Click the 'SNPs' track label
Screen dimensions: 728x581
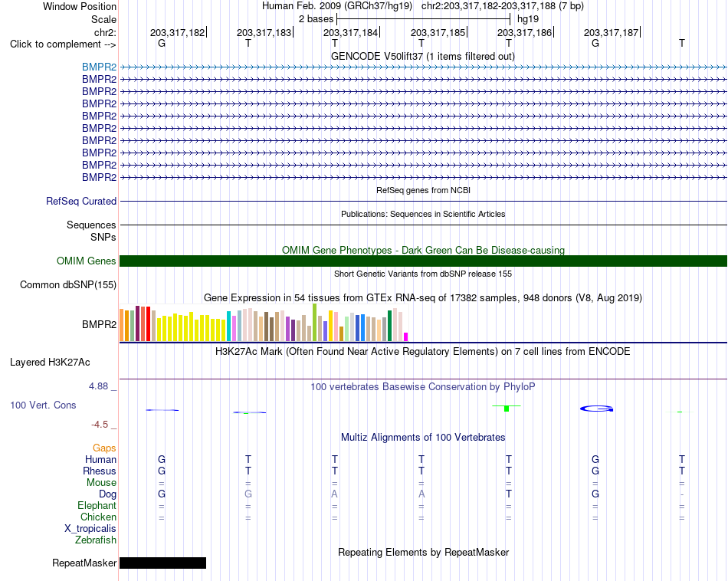[x=103, y=237]
